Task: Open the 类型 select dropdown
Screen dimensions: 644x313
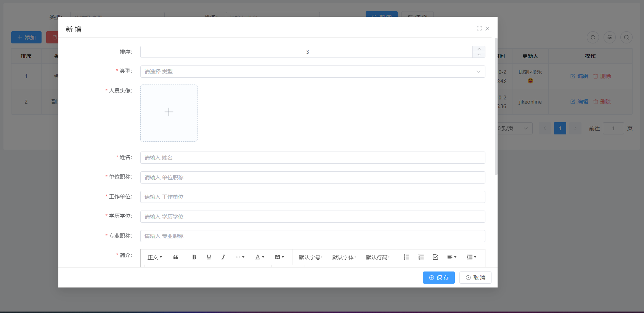Action: pos(312,72)
